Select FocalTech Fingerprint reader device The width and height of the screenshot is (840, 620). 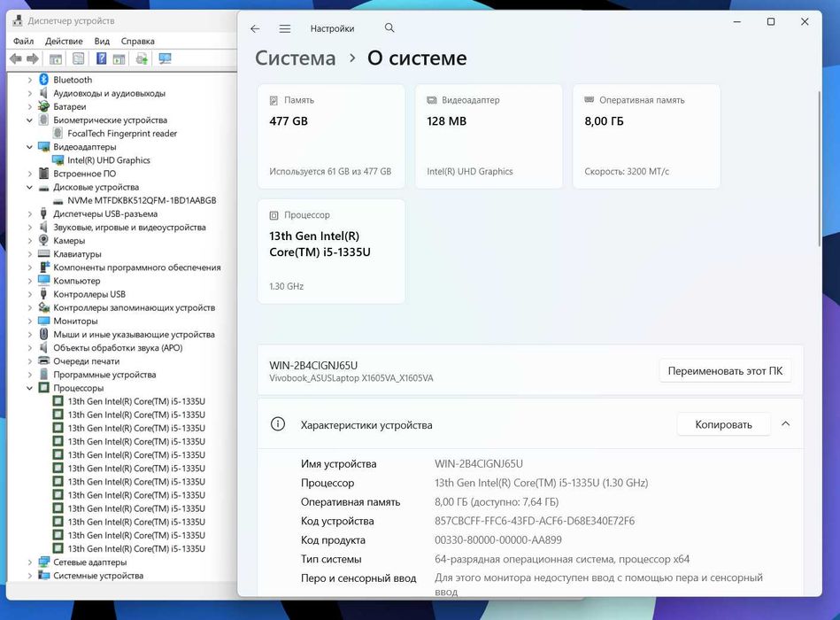[x=121, y=134]
